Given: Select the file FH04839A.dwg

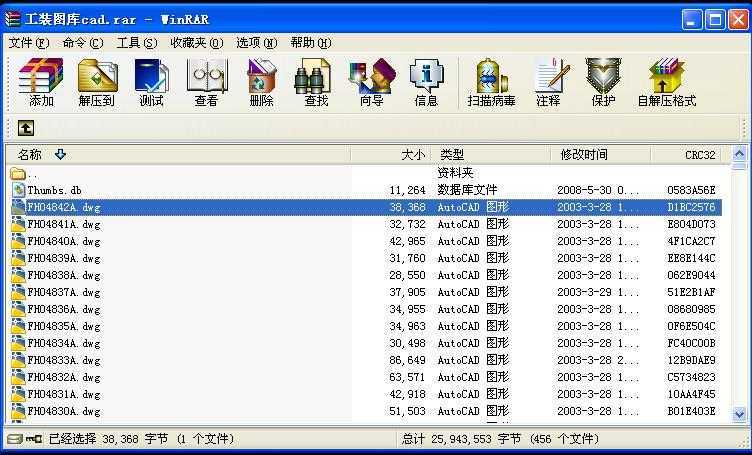Looking at the screenshot, I should 64,258.
